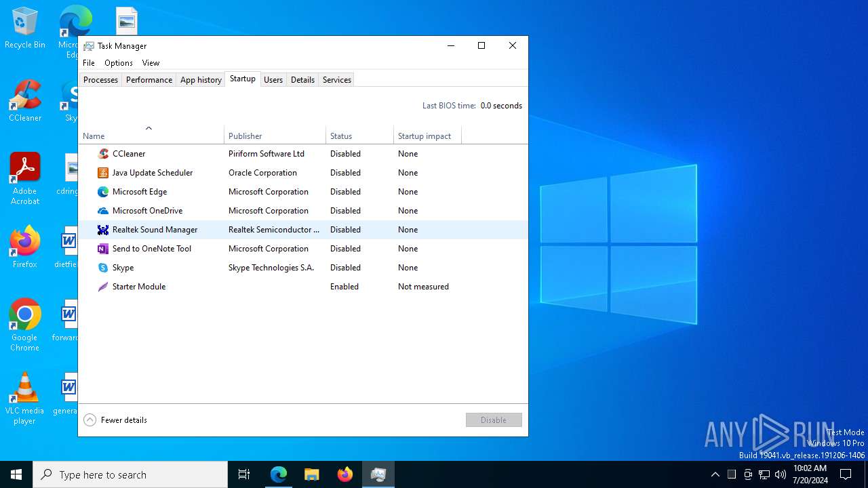Click the Java Update Scheduler row icon
868x488 pixels.
point(103,173)
